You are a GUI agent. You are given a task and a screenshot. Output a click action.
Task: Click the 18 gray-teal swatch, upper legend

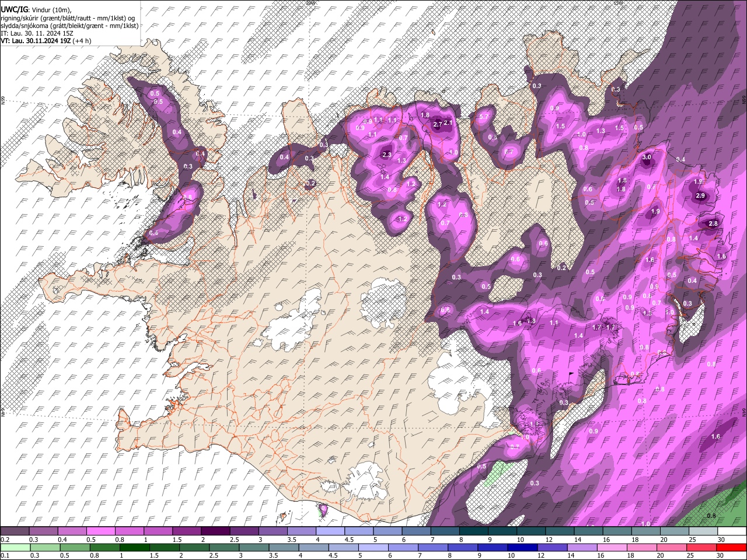[x=645, y=531]
